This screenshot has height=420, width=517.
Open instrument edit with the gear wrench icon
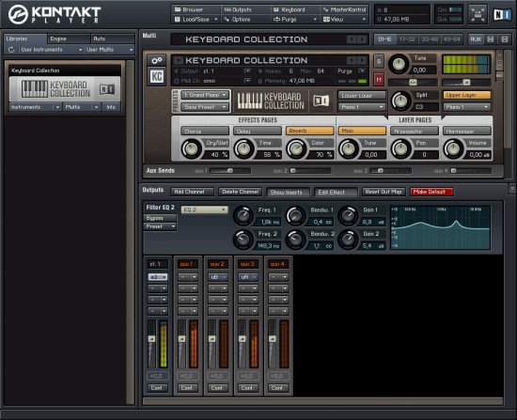tap(157, 60)
